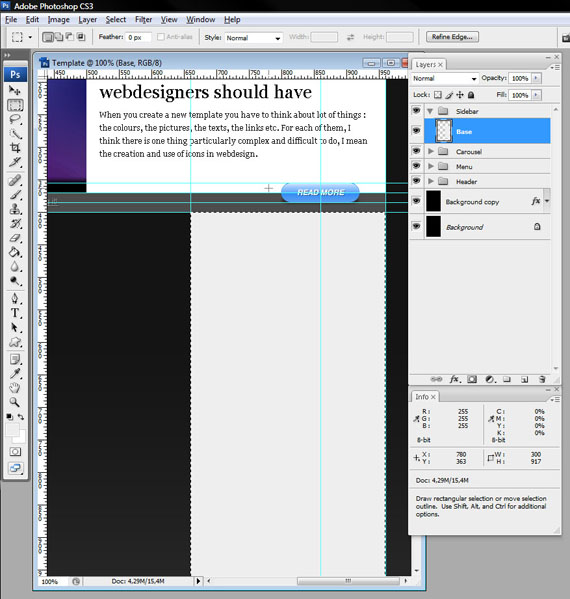Create new fill or adjustment layer
This screenshot has width=570, height=599.
coord(490,379)
